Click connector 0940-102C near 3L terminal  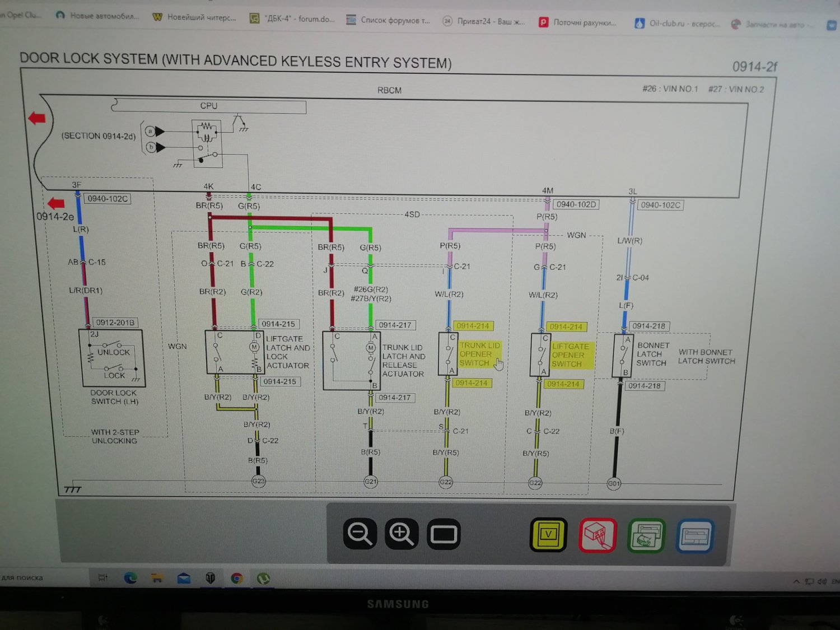(x=660, y=205)
